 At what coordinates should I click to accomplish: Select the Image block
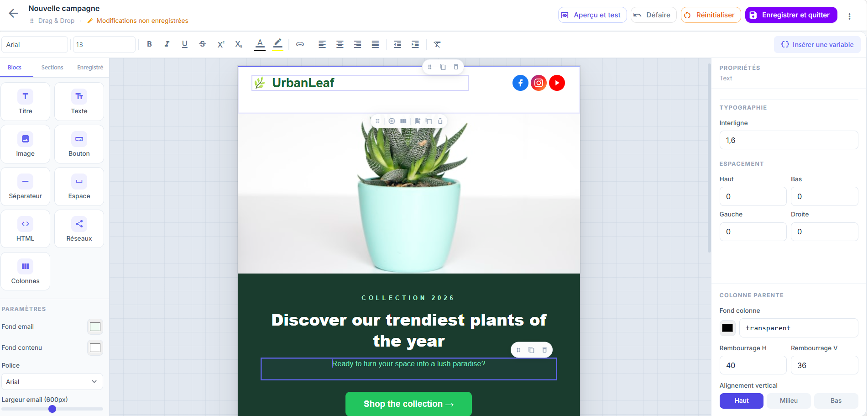click(26, 144)
